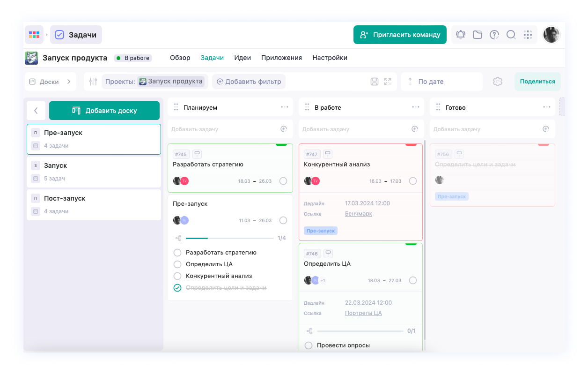Screen dimensions: 588x375
Task: Open board settings gear icon
Action: (x=498, y=82)
